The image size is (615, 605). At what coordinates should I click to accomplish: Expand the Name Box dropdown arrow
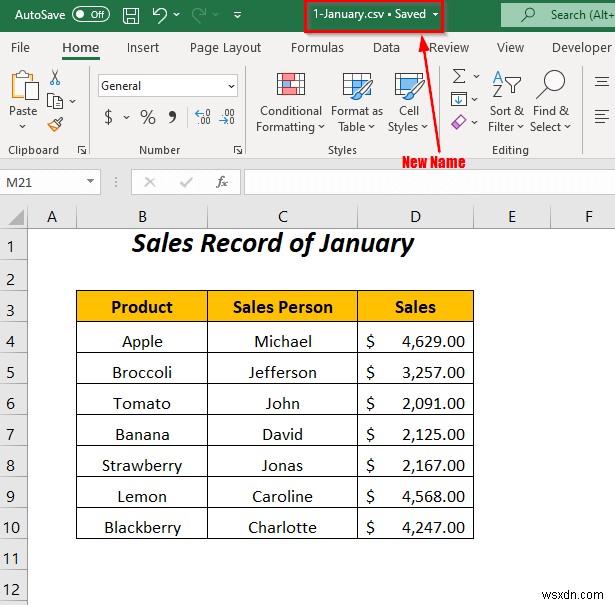point(91,182)
